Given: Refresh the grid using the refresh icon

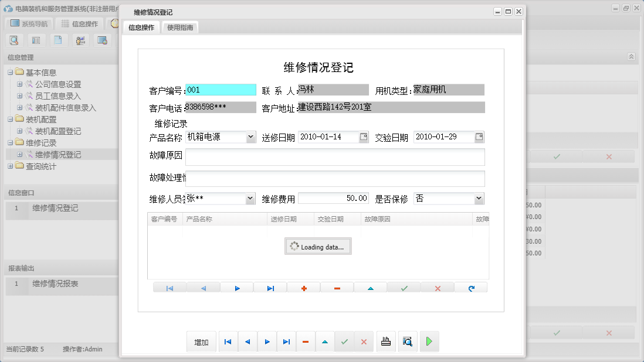Looking at the screenshot, I should click(471, 288).
